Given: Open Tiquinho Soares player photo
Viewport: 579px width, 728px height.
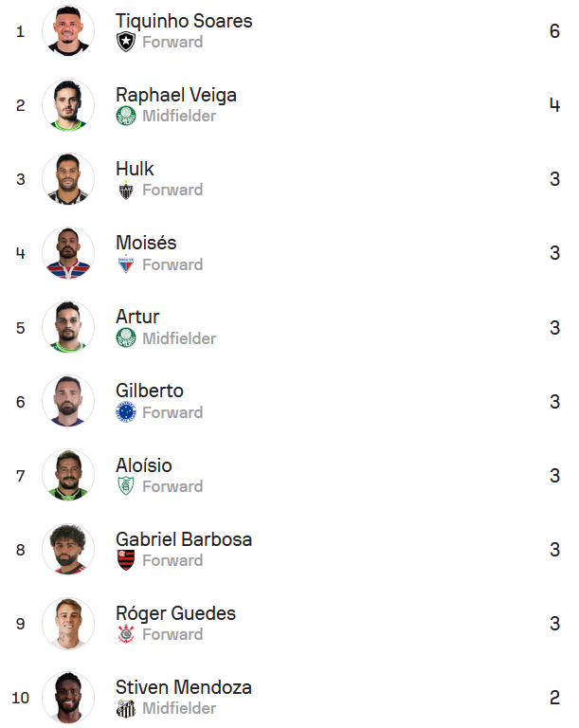Looking at the screenshot, I should 68,31.
